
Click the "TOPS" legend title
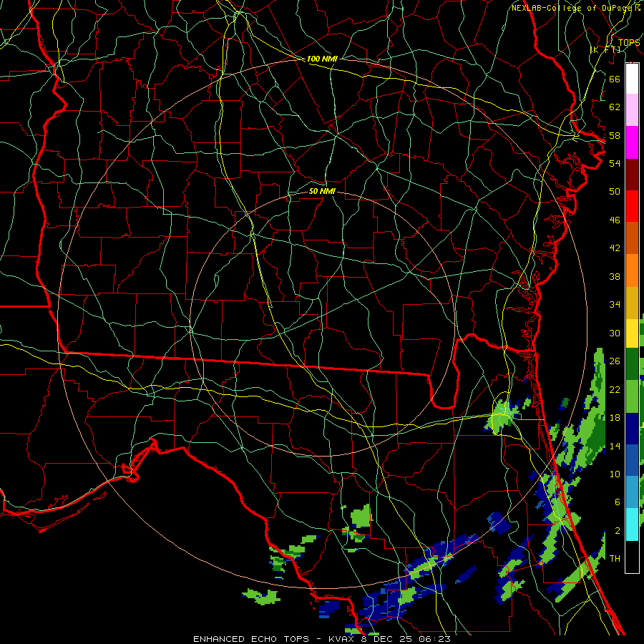(x=629, y=42)
